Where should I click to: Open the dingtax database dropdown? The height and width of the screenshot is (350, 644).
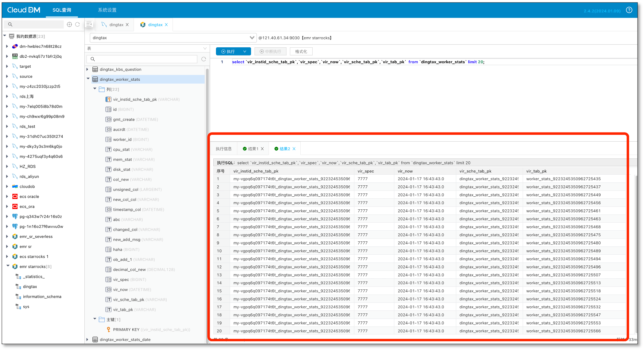tap(252, 38)
